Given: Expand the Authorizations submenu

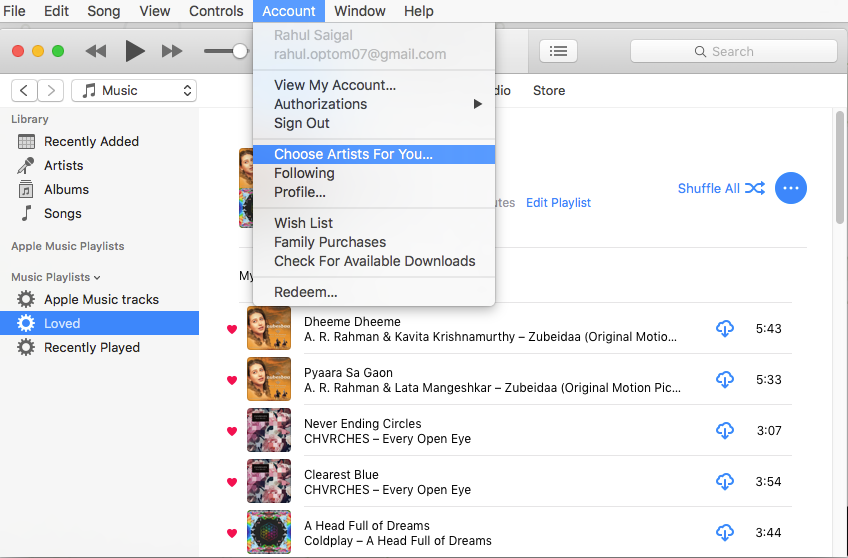Looking at the screenshot, I should (374, 104).
